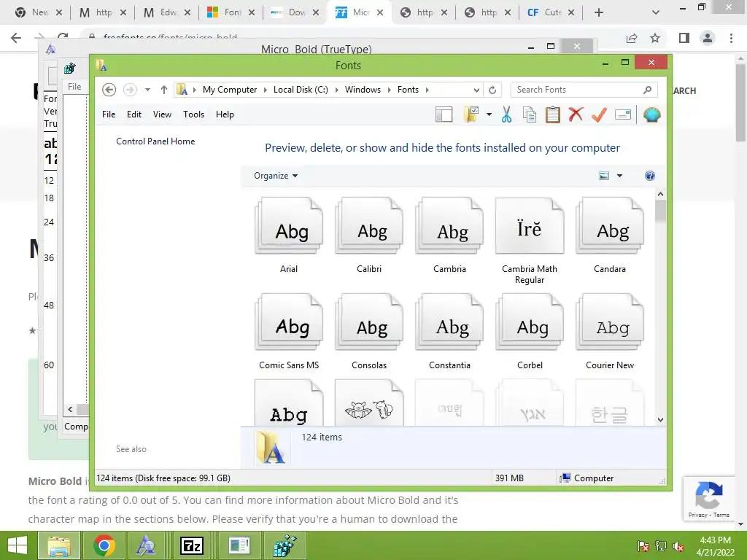Click the font list scroll down arrow
747x560 pixels.
pyautogui.click(x=660, y=419)
